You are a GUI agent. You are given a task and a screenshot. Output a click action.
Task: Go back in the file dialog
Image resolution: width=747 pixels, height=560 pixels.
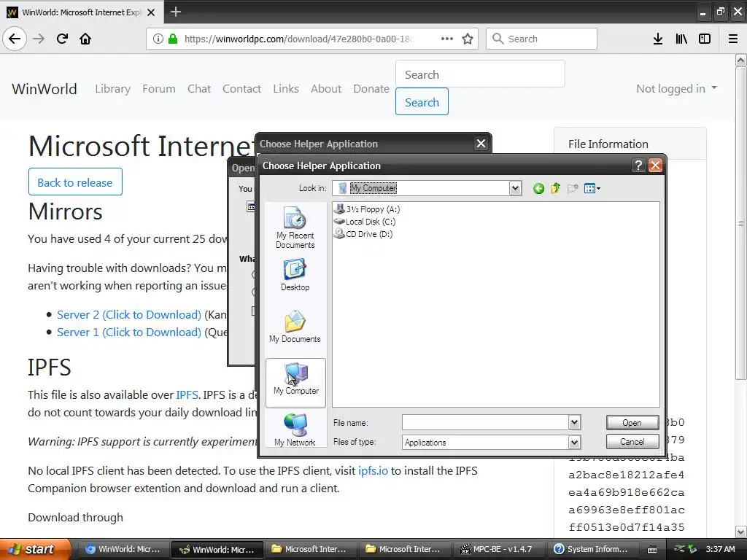(x=538, y=189)
